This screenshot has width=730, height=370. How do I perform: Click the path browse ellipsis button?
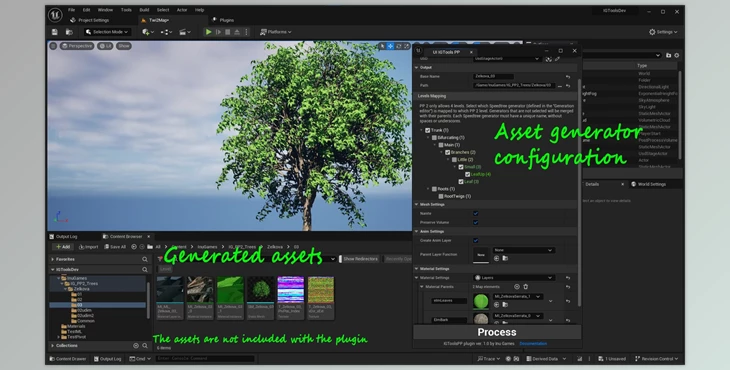coord(560,86)
